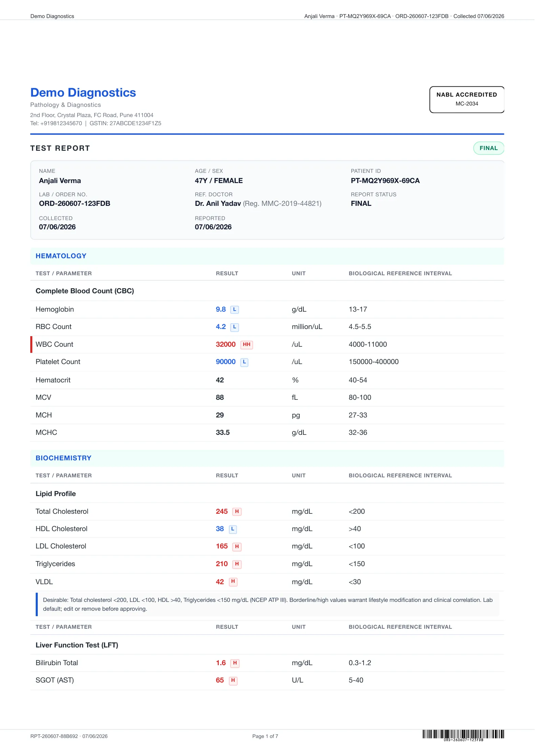Click the Page 1 of 7 footer text
Screen dimensions: 535x756
click(x=265, y=736)
